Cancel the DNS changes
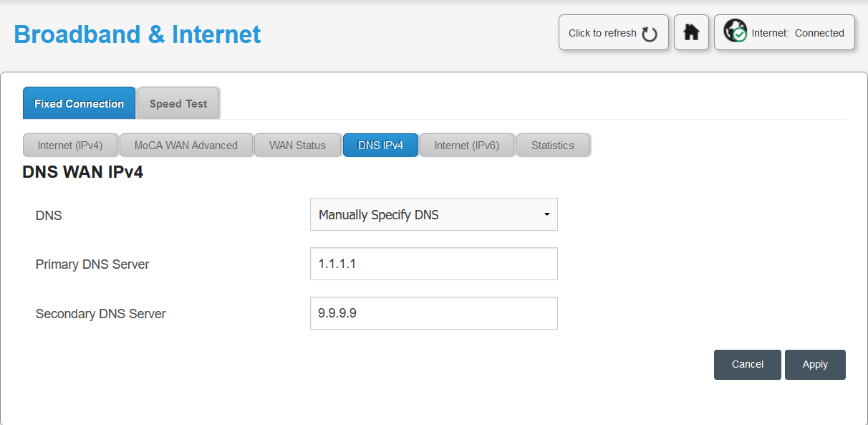The height and width of the screenshot is (425, 868). coord(748,364)
